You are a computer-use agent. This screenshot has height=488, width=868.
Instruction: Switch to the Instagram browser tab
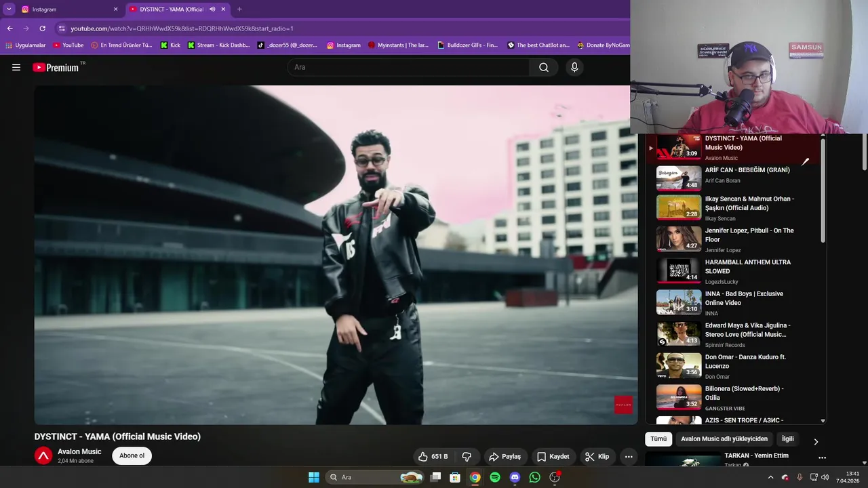tap(66, 9)
